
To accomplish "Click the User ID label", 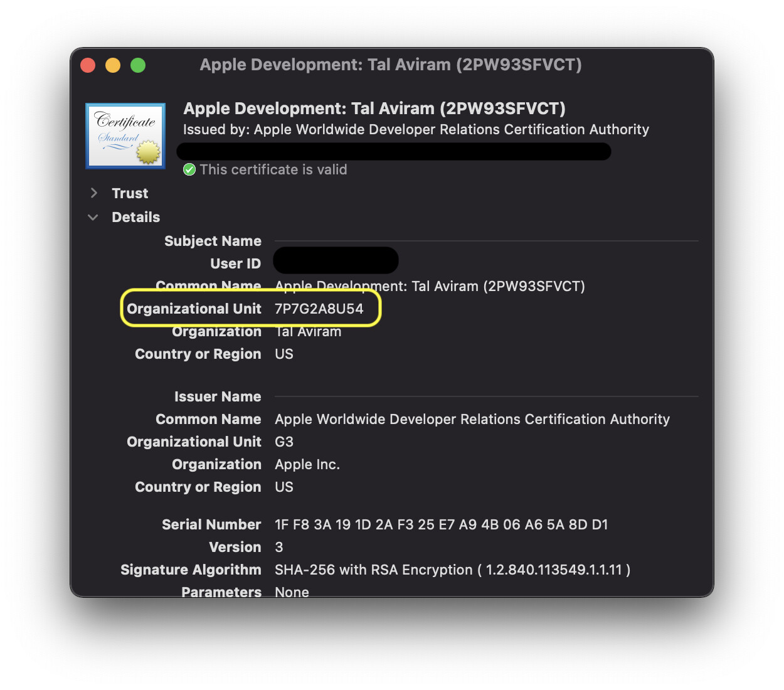I will 236,263.
